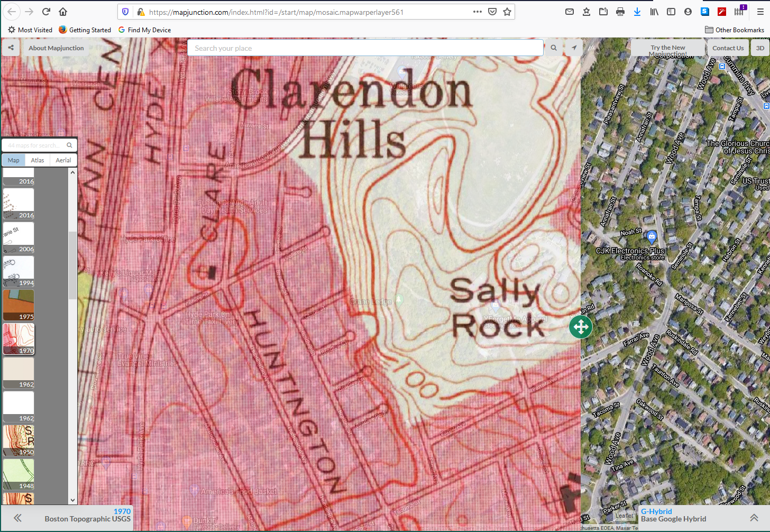770x532 pixels.
Task: Switch overlay to the 1975 map layer
Action: tap(18, 305)
